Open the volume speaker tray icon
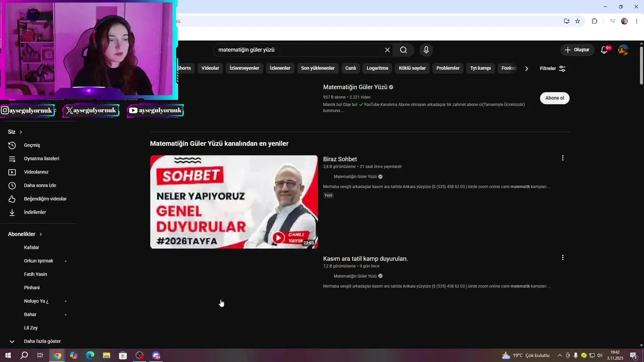Screen dimensions: 644x362 (600, 355)
